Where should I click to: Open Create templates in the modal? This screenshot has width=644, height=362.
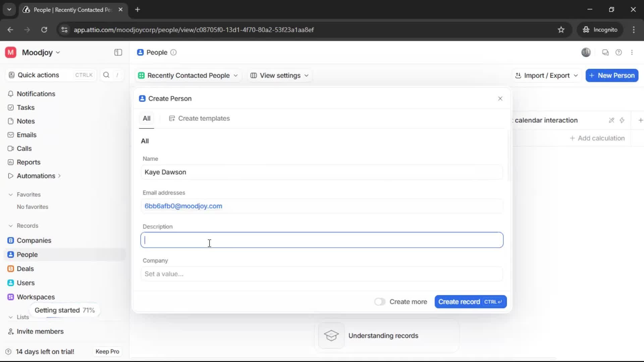point(200,118)
